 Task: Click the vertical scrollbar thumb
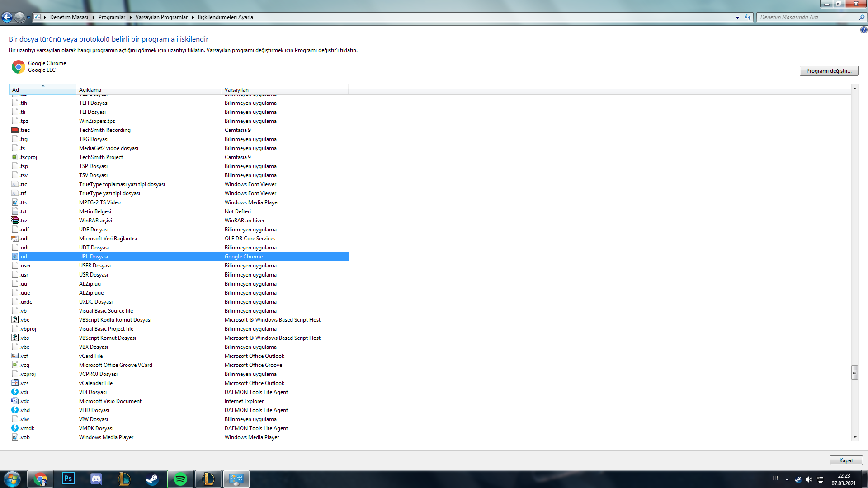tap(854, 373)
